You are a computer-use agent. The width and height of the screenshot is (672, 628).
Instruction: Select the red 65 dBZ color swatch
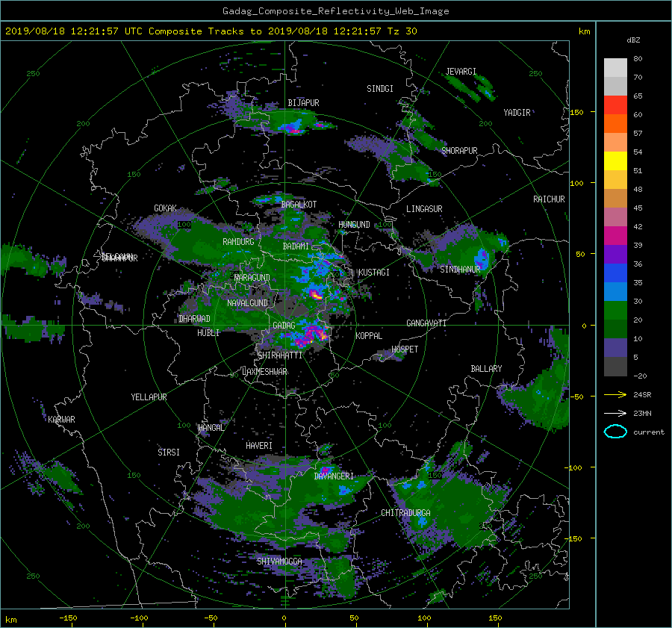pos(615,105)
